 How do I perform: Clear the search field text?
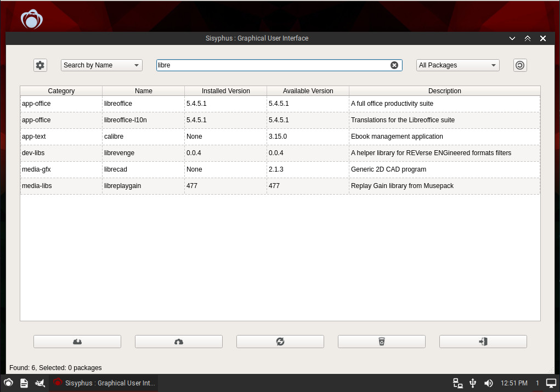(x=394, y=65)
